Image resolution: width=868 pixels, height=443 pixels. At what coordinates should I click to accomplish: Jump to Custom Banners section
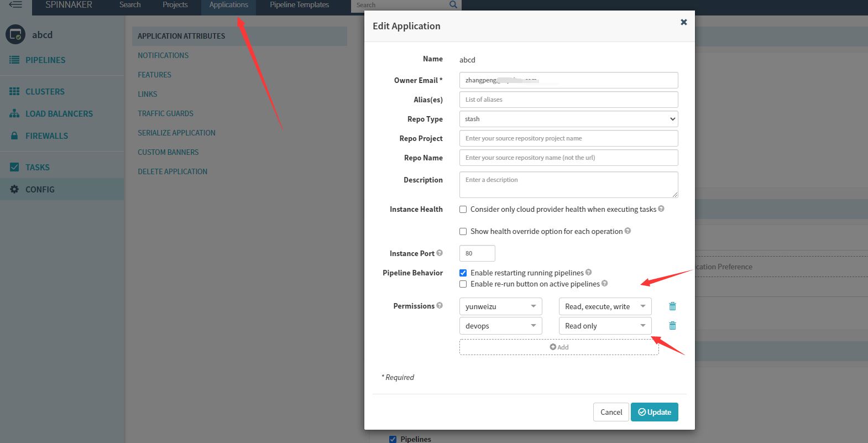[168, 152]
